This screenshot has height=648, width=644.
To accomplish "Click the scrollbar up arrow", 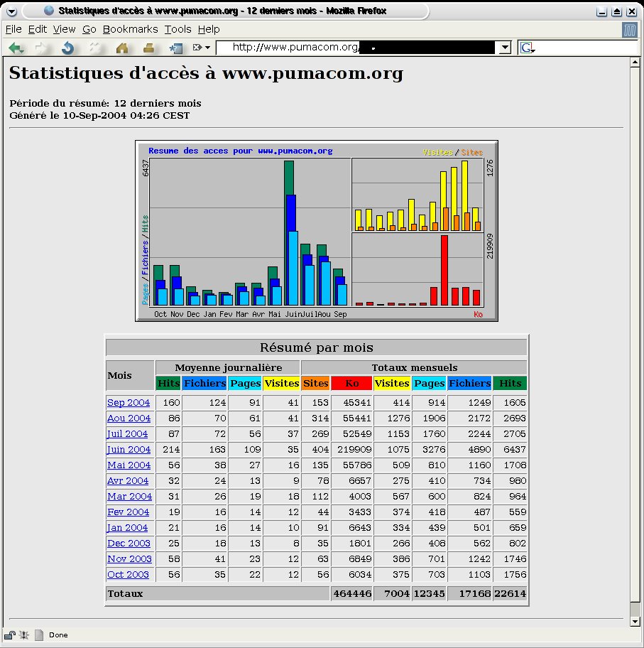I will (635, 63).
